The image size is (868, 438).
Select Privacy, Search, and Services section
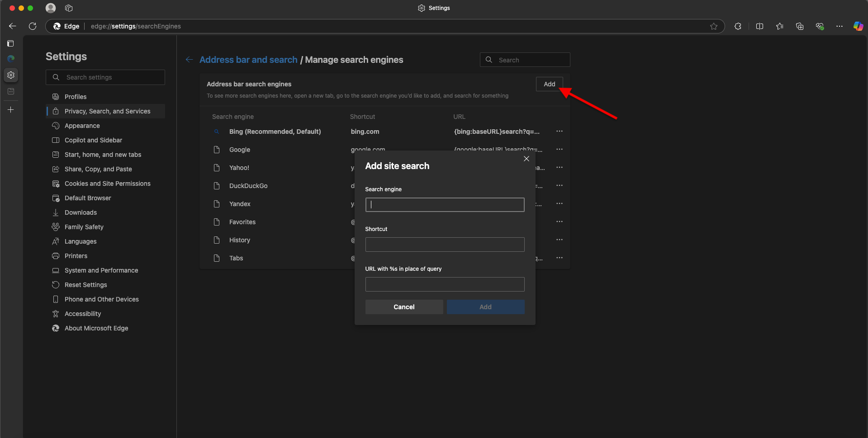pos(105,111)
